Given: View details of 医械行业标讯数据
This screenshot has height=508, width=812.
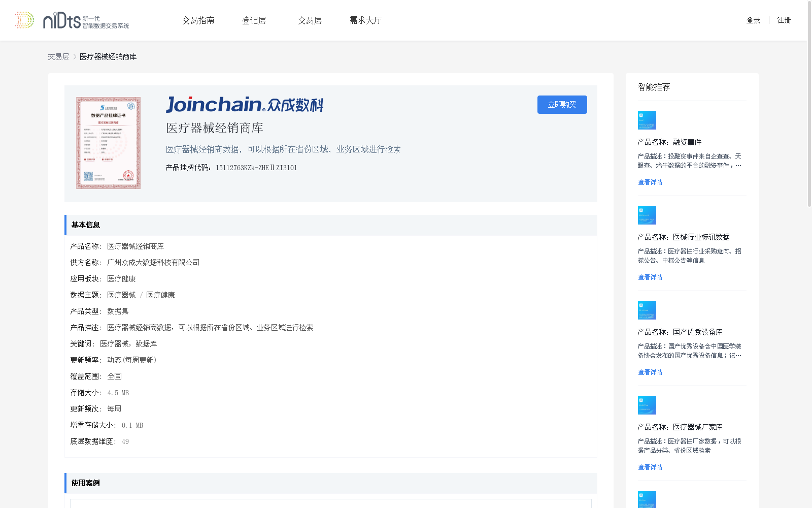Looking at the screenshot, I should (650, 277).
